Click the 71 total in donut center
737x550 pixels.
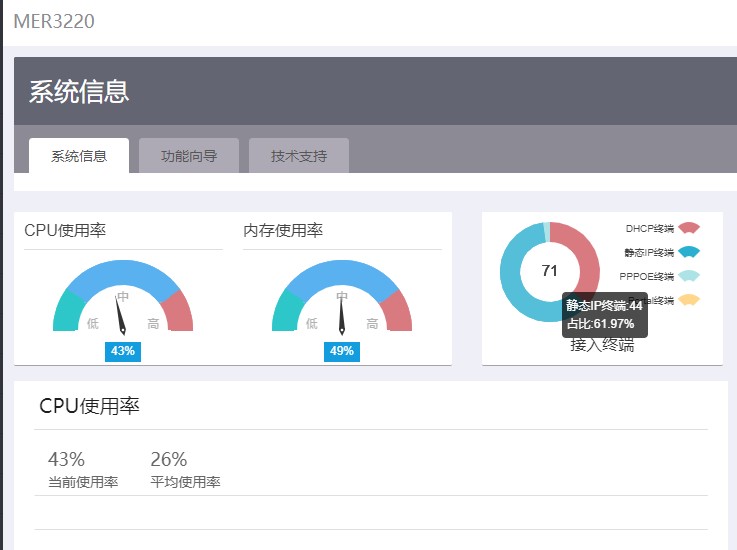[x=549, y=271]
